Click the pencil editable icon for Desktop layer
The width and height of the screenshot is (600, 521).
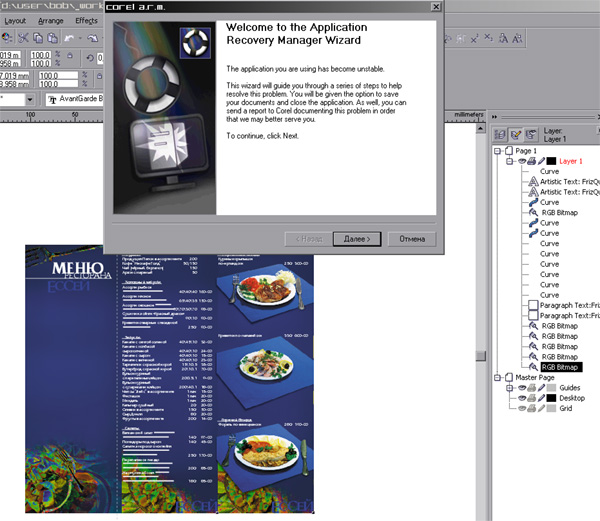pos(541,398)
